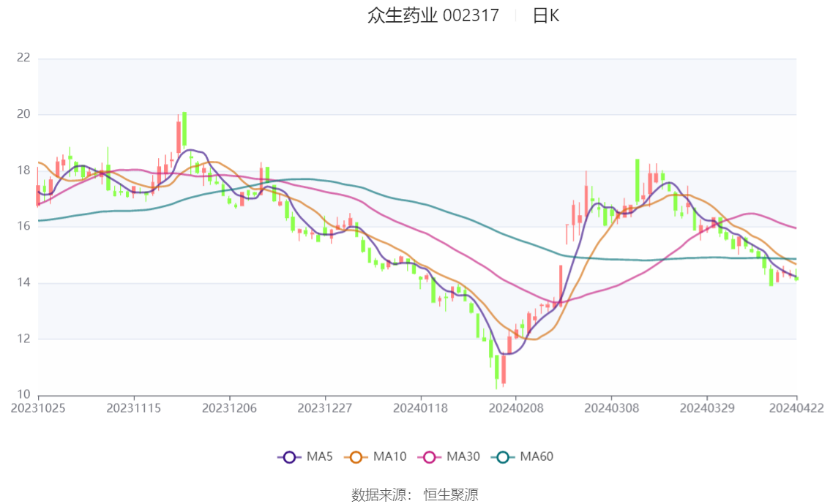Click the MA60 teal legend circle marker
Image resolution: width=830 pixels, height=504 pixels.
(x=503, y=457)
